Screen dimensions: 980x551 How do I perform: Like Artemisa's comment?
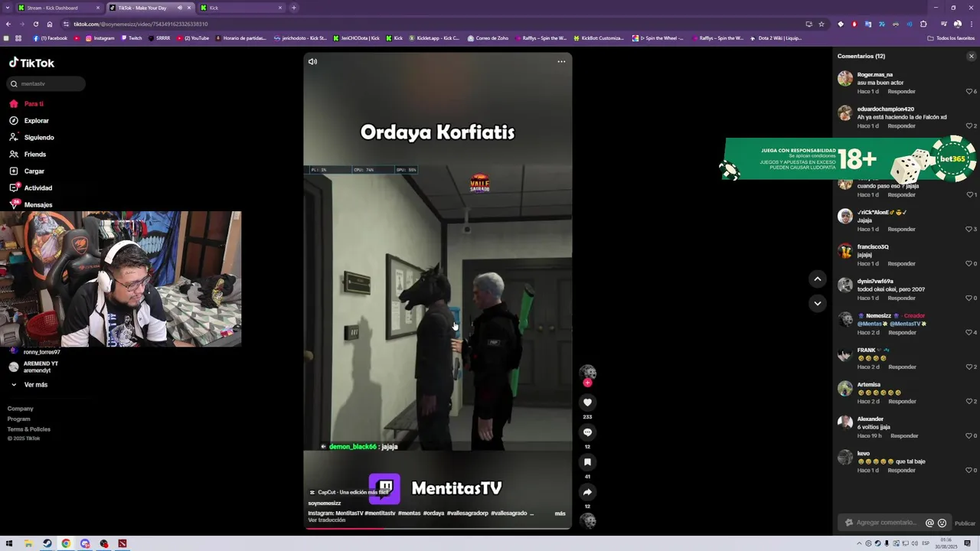point(969,401)
